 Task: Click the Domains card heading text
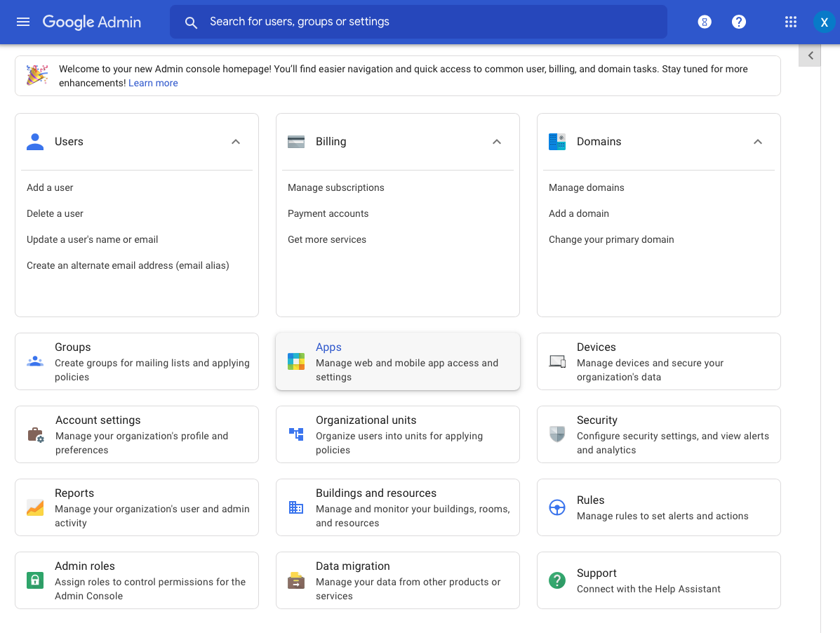[599, 141]
